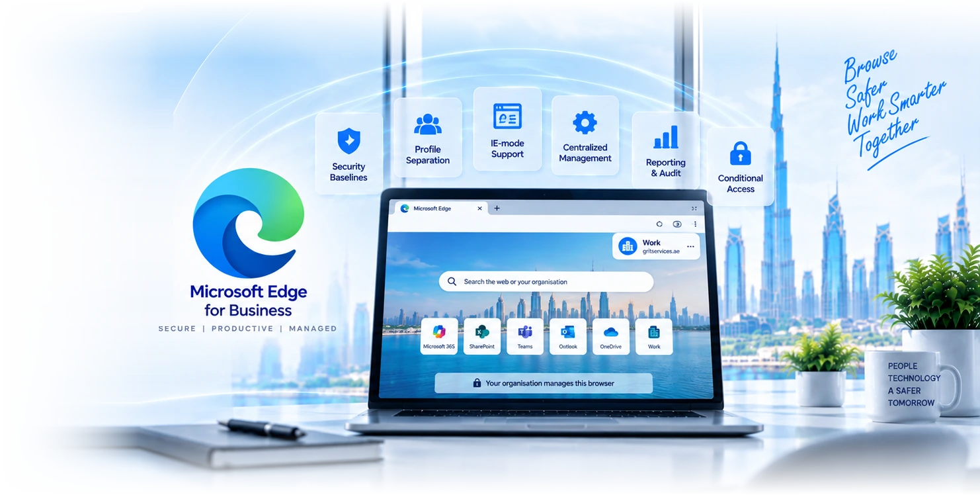Open a new tab with the plus button
Image resolution: width=980 pixels, height=495 pixels.
click(x=497, y=208)
